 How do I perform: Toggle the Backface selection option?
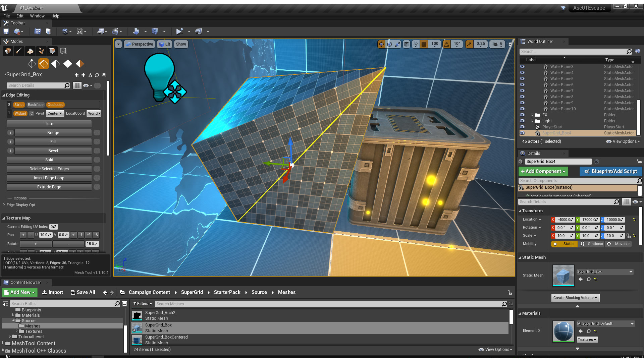(x=36, y=105)
